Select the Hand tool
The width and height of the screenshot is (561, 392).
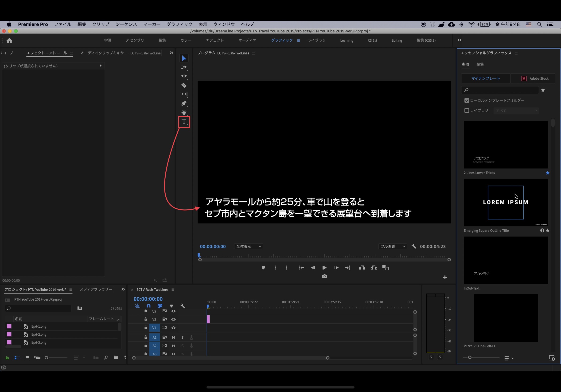pos(184,112)
